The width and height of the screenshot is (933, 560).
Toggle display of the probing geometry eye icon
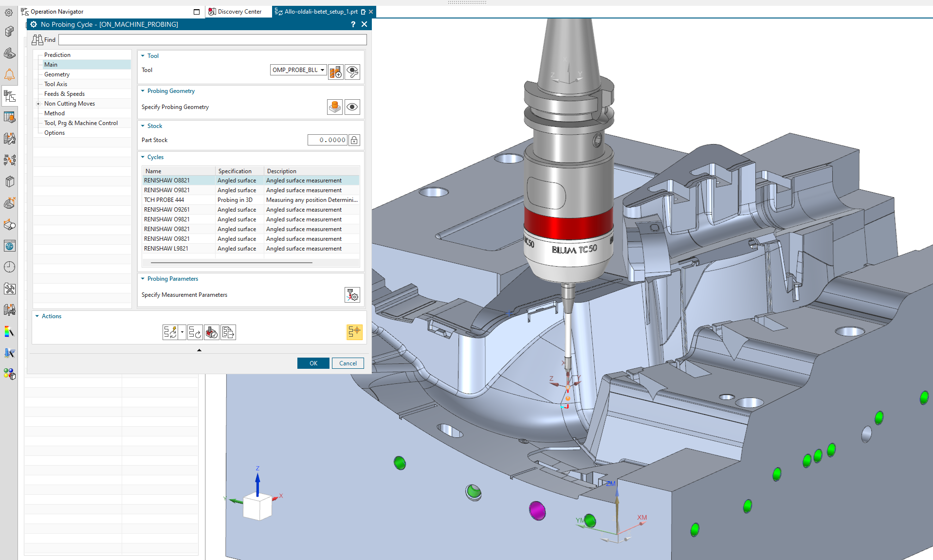pyautogui.click(x=352, y=107)
